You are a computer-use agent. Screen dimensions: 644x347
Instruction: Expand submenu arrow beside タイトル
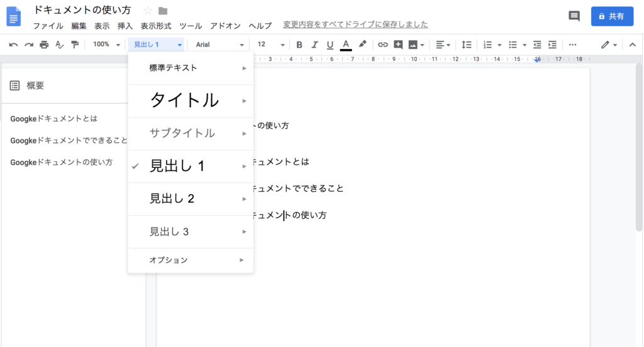245,101
